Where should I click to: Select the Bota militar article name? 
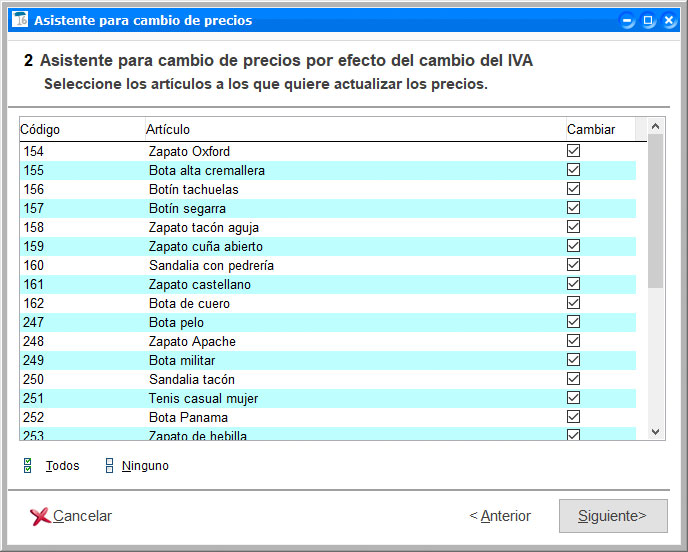tap(182, 360)
